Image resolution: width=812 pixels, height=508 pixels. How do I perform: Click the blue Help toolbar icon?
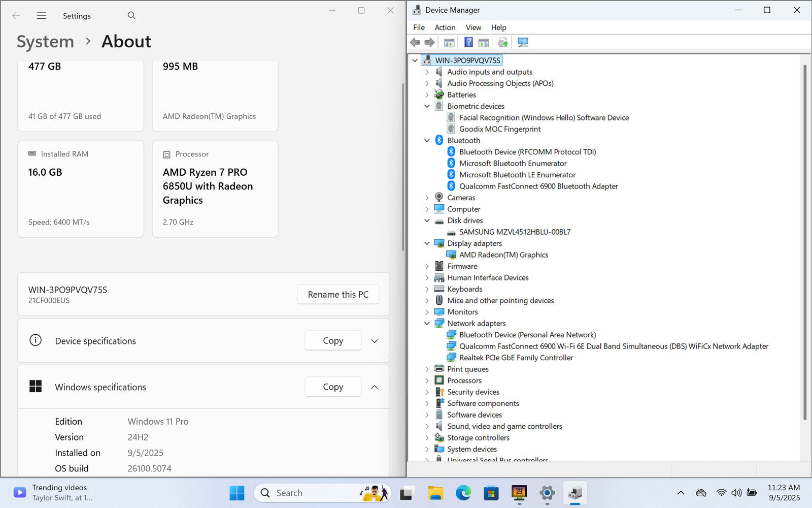(468, 42)
